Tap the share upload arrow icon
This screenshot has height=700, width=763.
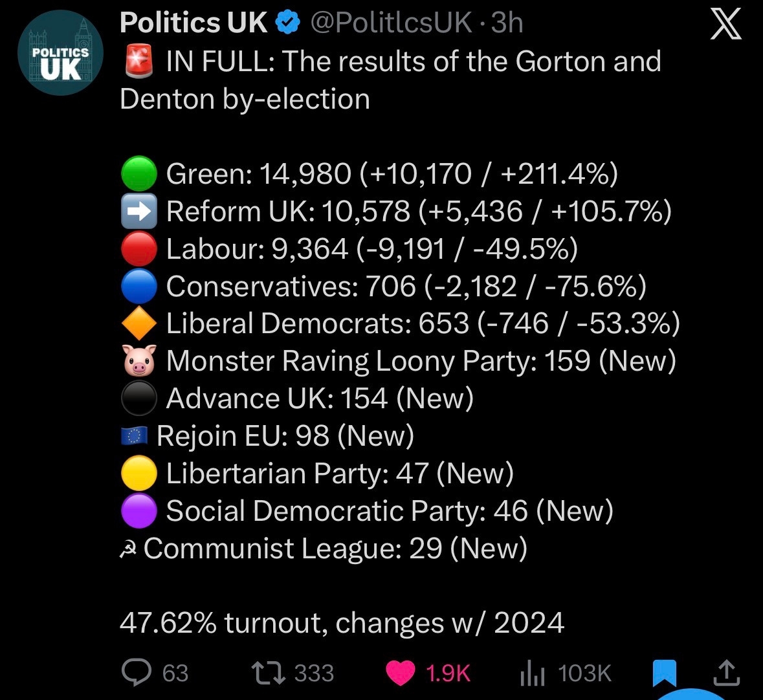click(725, 673)
